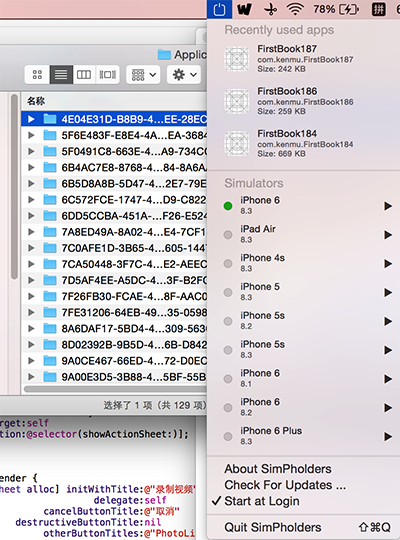
Task: Expand the iPhone 5s 8.2 simulator submenu
Action: click(x=388, y=321)
